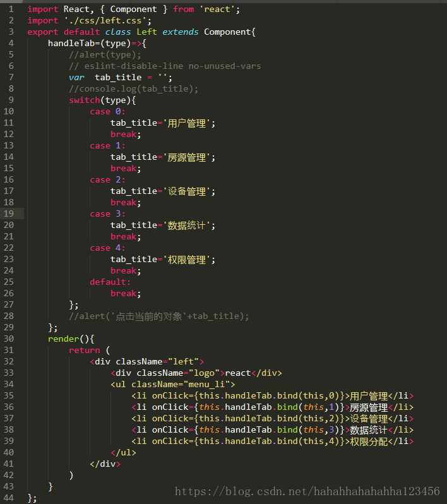Click the word extends
The height and width of the screenshot is (504, 447).
click(x=181, y=32)
